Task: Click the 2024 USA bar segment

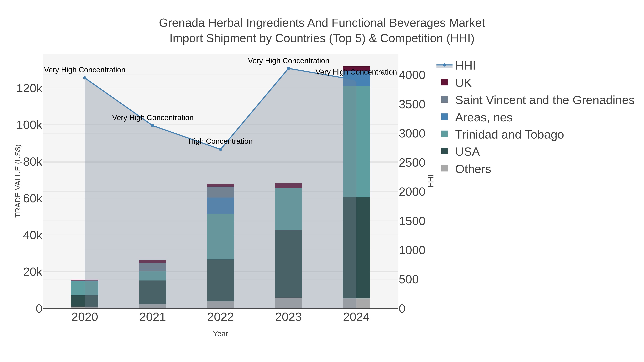Action: (x=356, y=248)
